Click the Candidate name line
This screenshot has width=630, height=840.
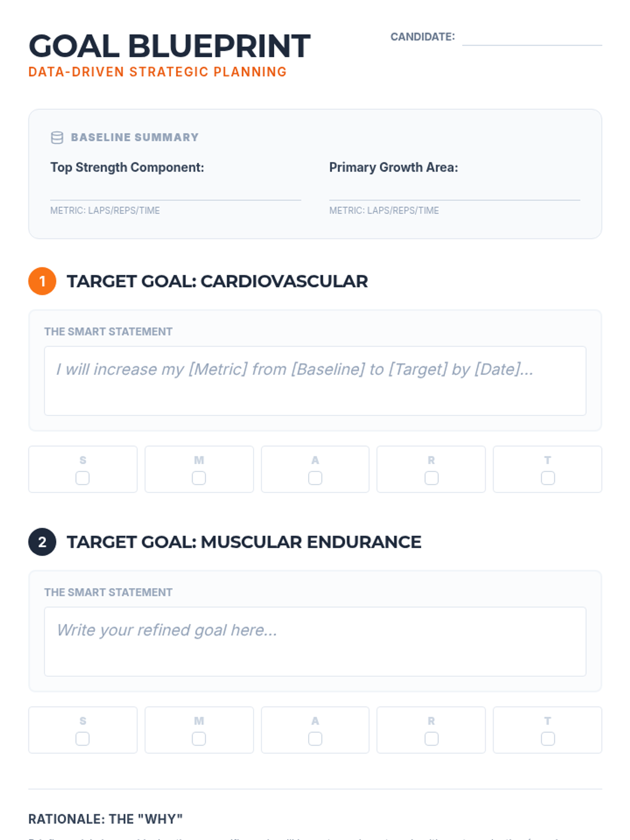pyautogui.click(x=532, y=38)
